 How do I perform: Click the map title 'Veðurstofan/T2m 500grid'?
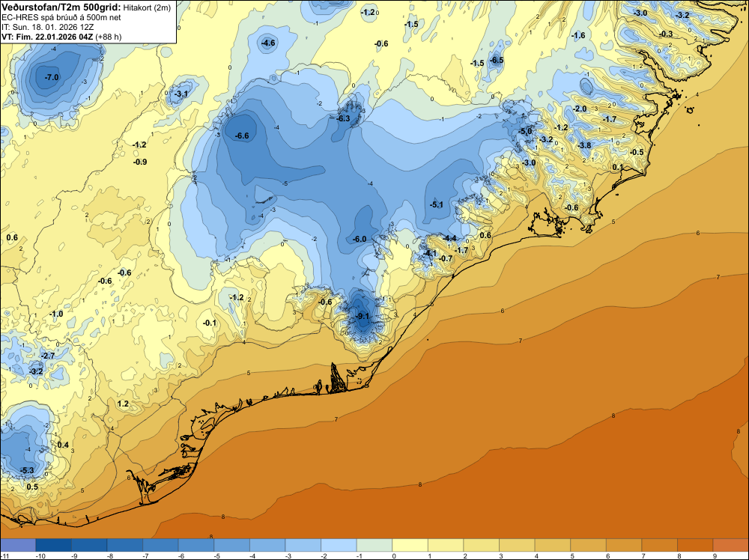pos(61,7)
